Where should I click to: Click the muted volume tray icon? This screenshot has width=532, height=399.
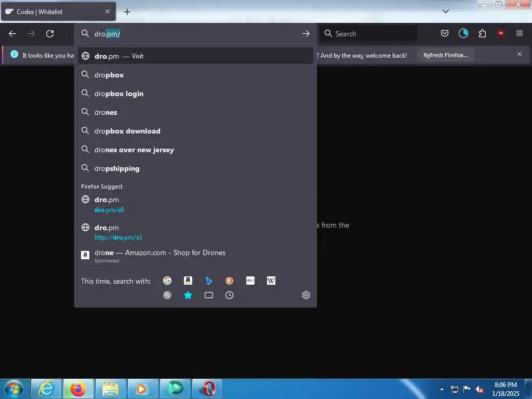coord(480,390)
